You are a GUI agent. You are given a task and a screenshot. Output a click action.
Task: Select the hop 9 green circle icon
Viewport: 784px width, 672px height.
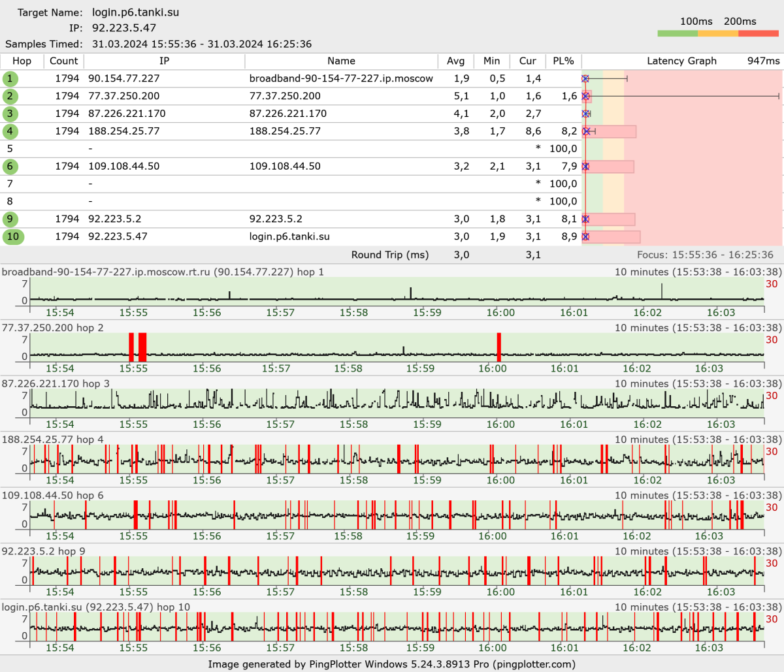tap(10, 219)
